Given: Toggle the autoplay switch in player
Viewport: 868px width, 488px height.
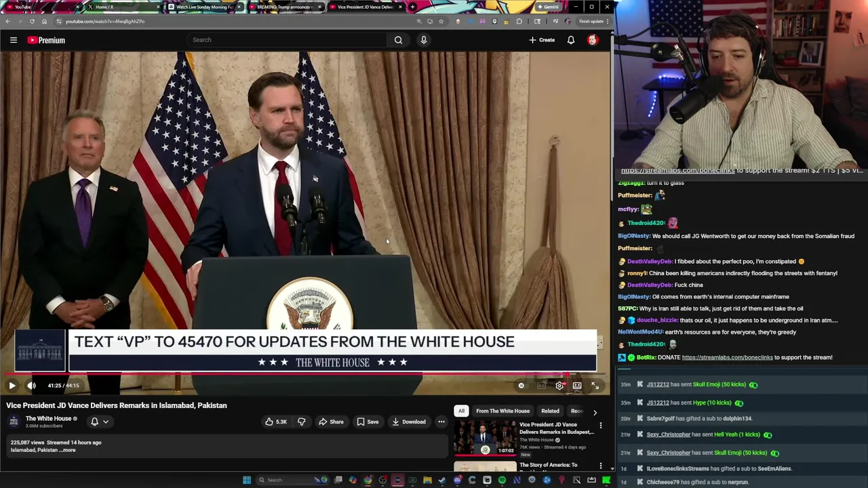Looking at the screenshot, I should click(x=521, y=386).
